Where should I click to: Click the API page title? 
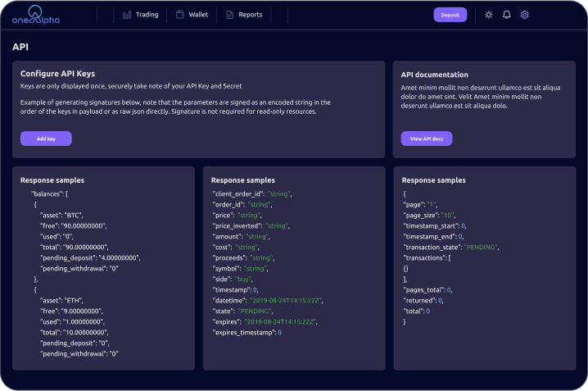pos(20,48)
